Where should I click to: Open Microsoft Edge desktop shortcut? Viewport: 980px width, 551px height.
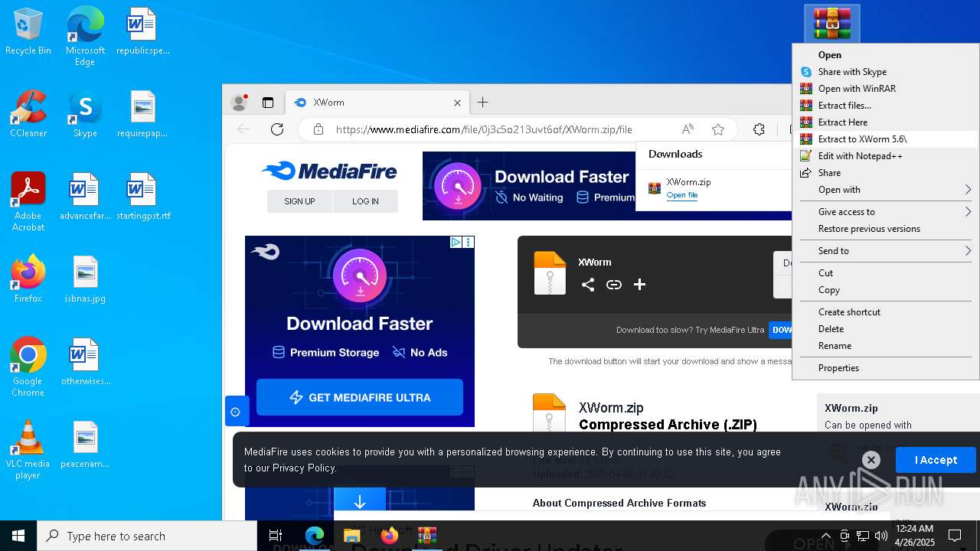pyautogui.click(x=85, y=37)
